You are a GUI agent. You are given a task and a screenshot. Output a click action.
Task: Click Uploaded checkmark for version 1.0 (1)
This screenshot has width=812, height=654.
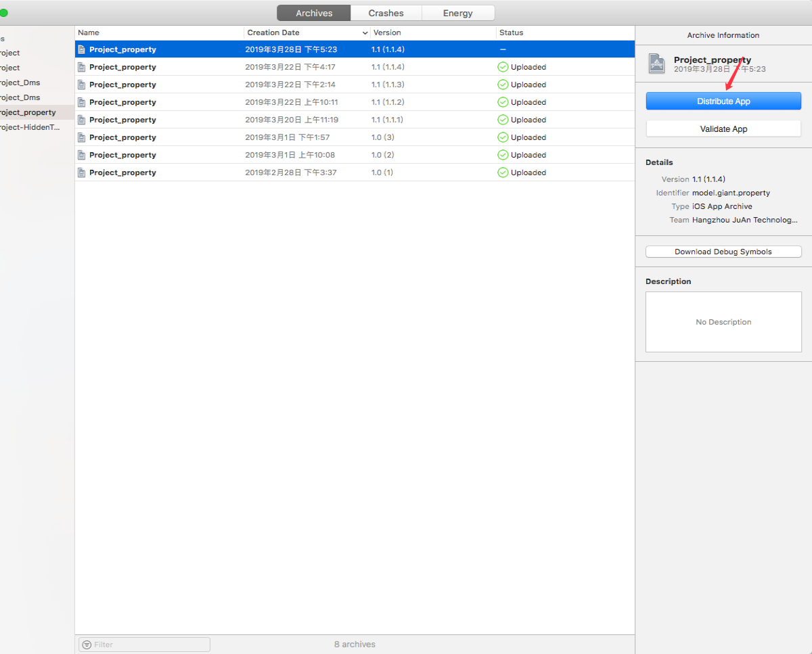click(x=503, y=172)
